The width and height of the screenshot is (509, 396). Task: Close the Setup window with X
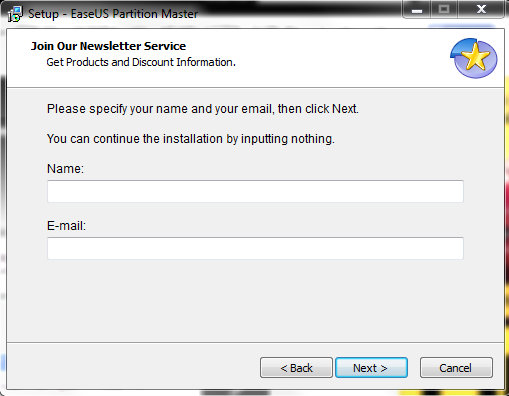481,10
